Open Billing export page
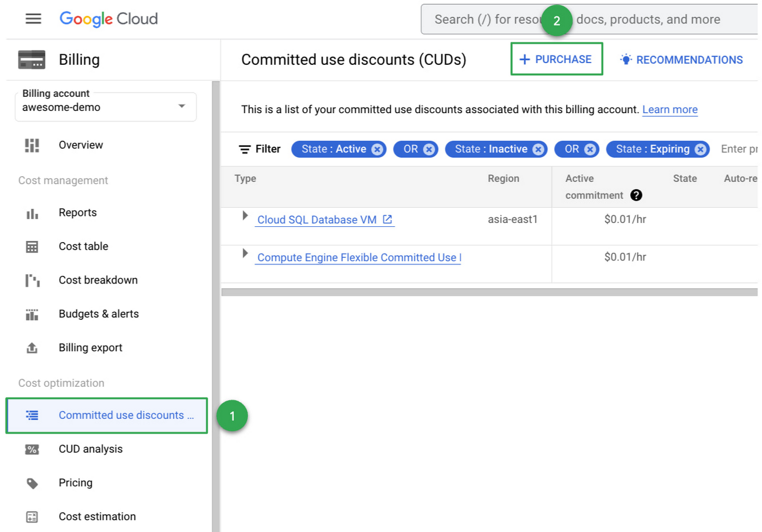 click(x=90, y=348)
